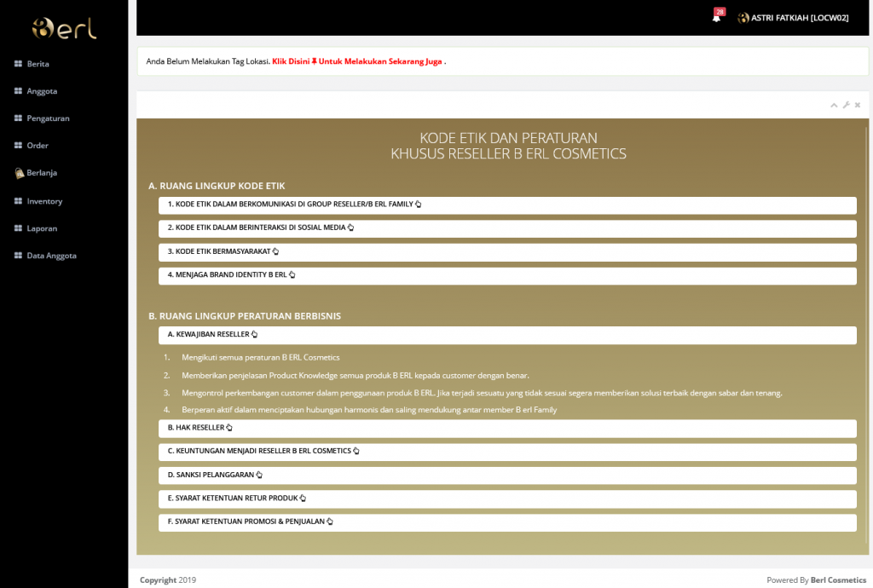Viewport: 873px width, 588px height.
Task: Click the Berl logo in sidebar
Action: 64,28
